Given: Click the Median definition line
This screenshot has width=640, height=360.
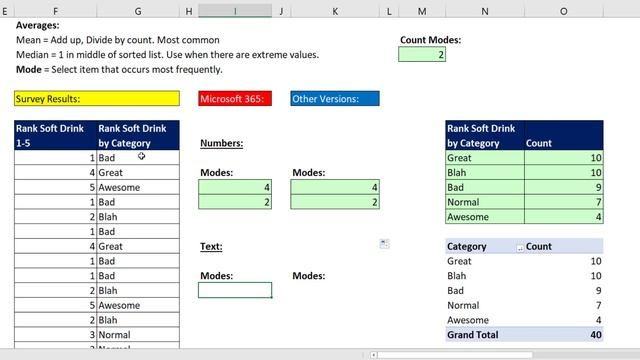Looking at the screenshot, I should [167, 55].
